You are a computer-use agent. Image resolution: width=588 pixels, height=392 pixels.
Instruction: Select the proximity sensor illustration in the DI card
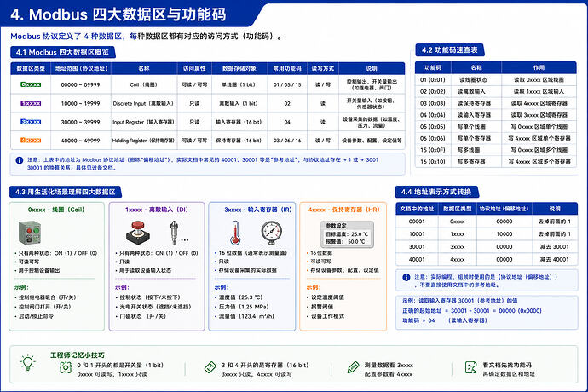tap(174, 232)
